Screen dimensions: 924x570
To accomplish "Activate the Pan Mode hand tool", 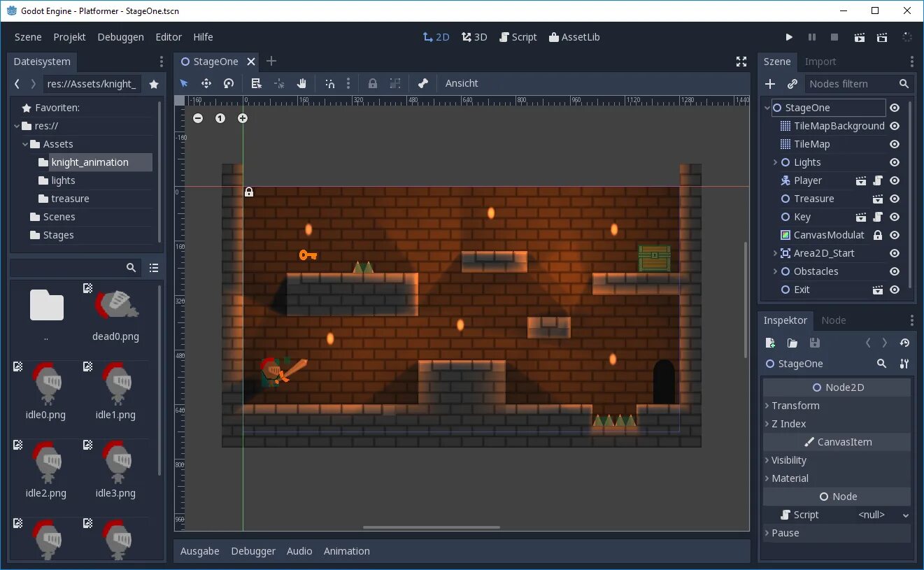I will pyautogui.click(x=301, y=83).
